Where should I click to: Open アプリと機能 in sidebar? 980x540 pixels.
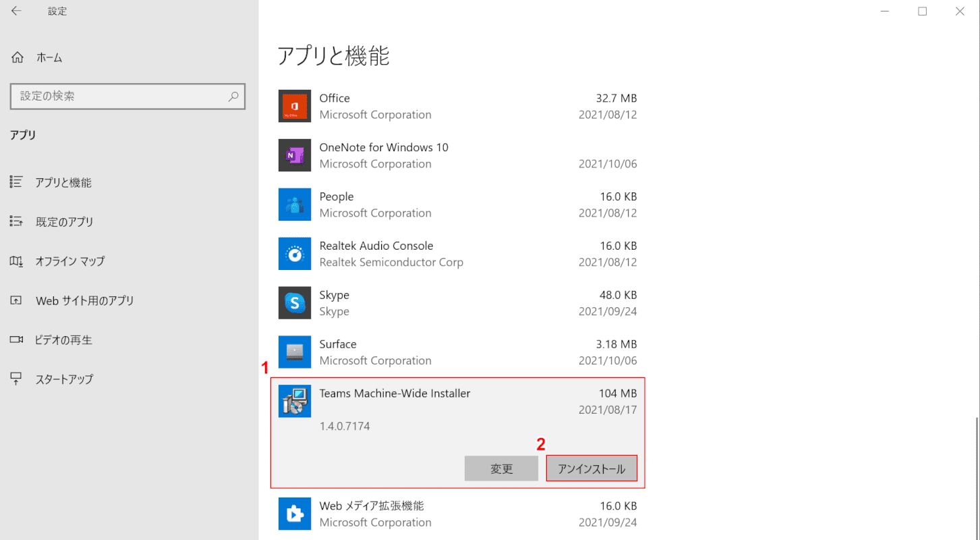[x=63, y=183]
